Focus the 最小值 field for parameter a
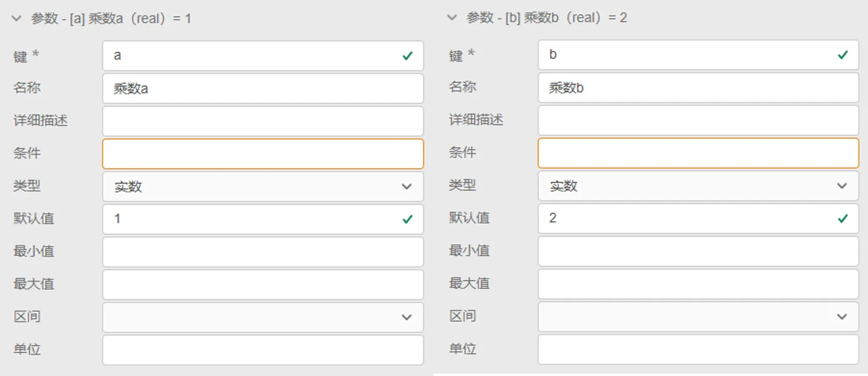868x376 pixels. tap(263, 251)
